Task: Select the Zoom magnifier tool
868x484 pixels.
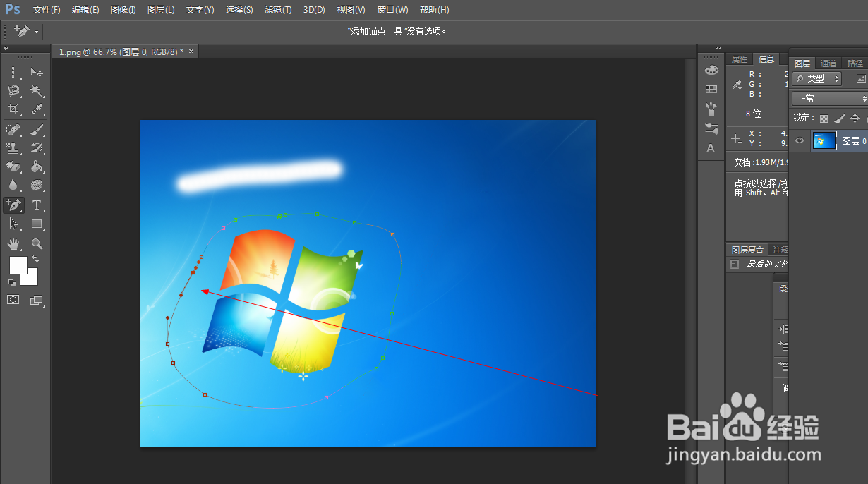Action: [37, 244]
